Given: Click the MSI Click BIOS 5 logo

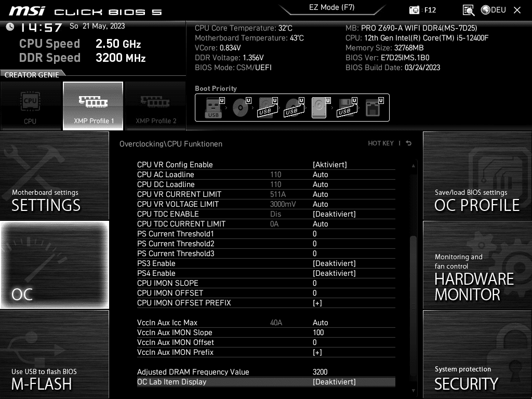Looking at the screenshot, I should pyautogui.click(x=86, y=11).
